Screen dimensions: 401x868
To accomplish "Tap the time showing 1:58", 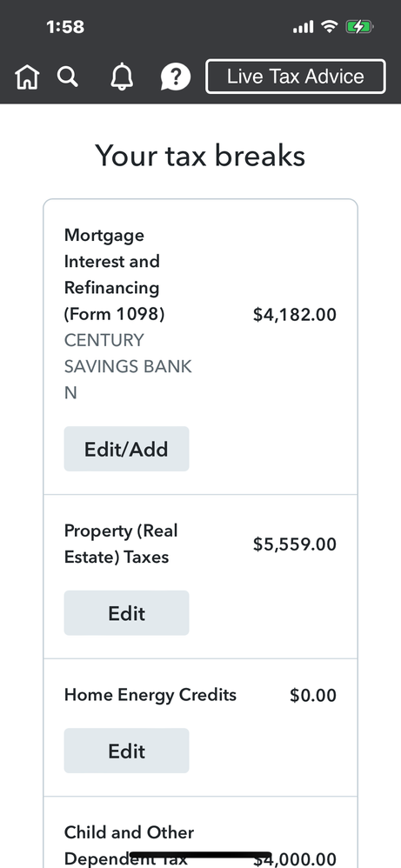I will (65, 27).
